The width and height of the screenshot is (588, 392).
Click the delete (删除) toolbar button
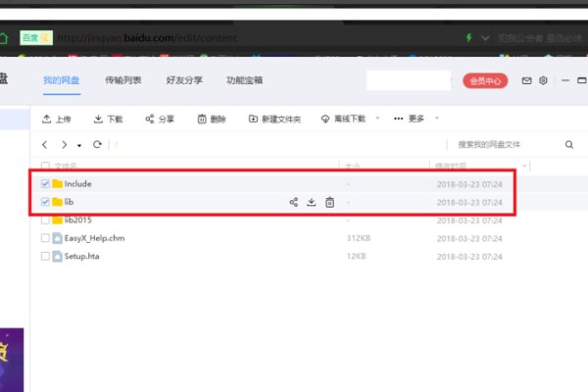click(x=212, y=119)
